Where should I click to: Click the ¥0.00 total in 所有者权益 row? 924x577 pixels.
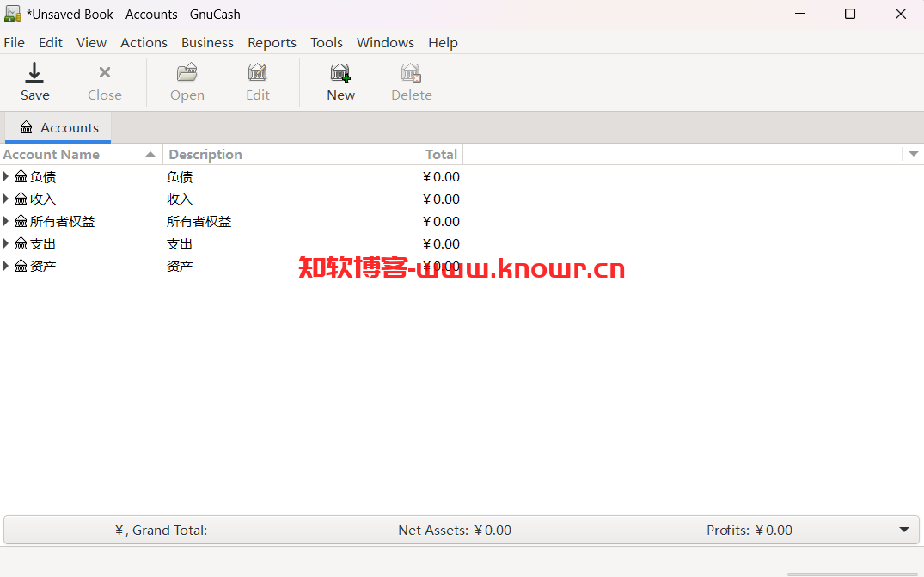[x=442, y=221]
